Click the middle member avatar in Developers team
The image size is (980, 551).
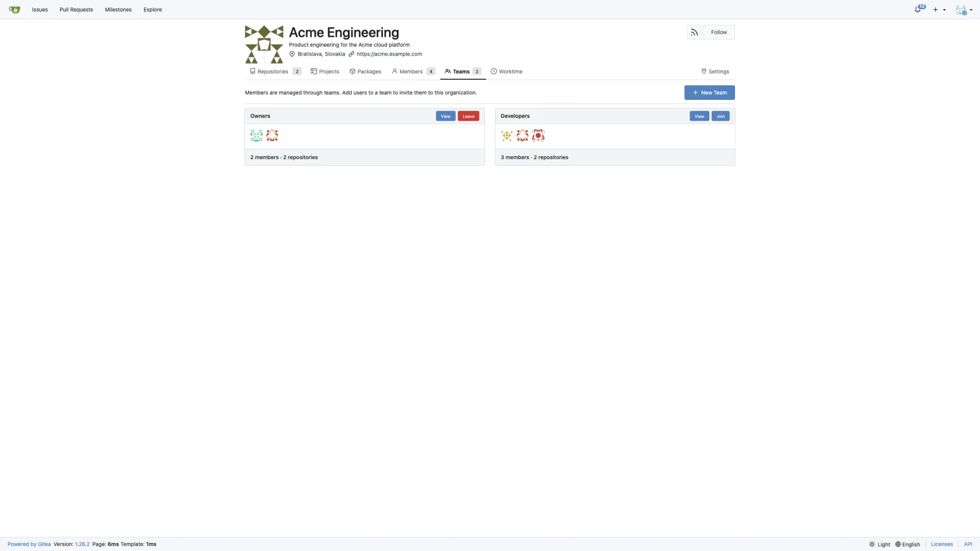tap(522, 135)
